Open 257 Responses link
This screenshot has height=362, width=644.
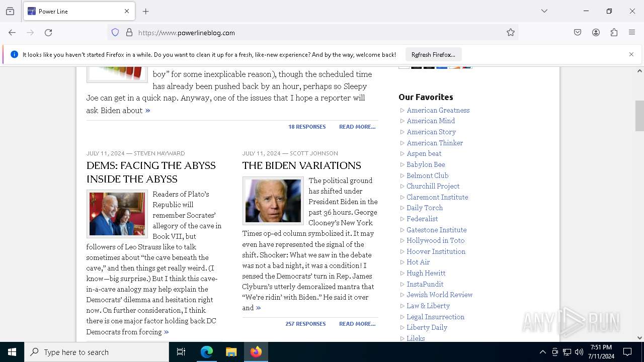[305, 324]
